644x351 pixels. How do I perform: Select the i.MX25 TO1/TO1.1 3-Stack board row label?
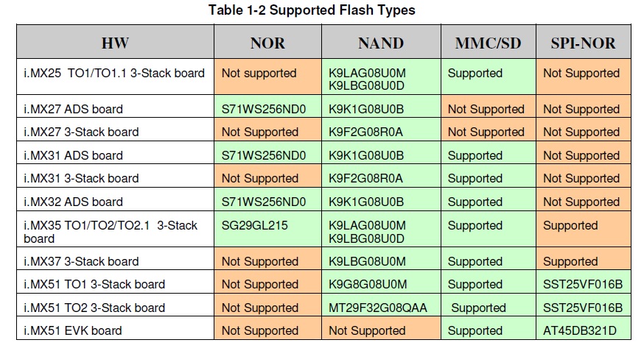pos(113,74)
